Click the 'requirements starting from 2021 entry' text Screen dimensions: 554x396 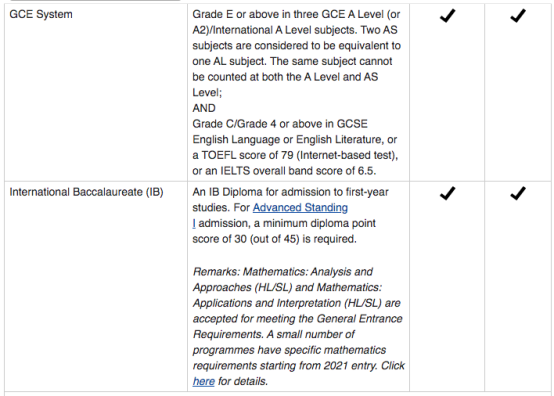pos(285,366)
